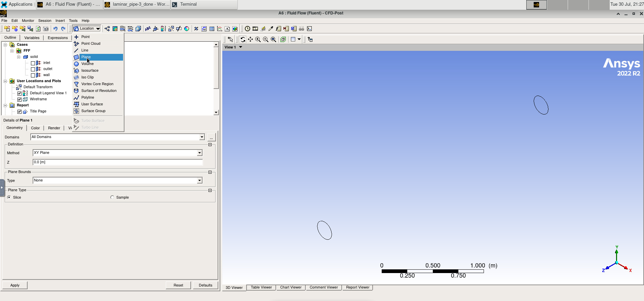
Task: Click the outline tree scrollbar down arrow
Action: (x=216, y=112)
